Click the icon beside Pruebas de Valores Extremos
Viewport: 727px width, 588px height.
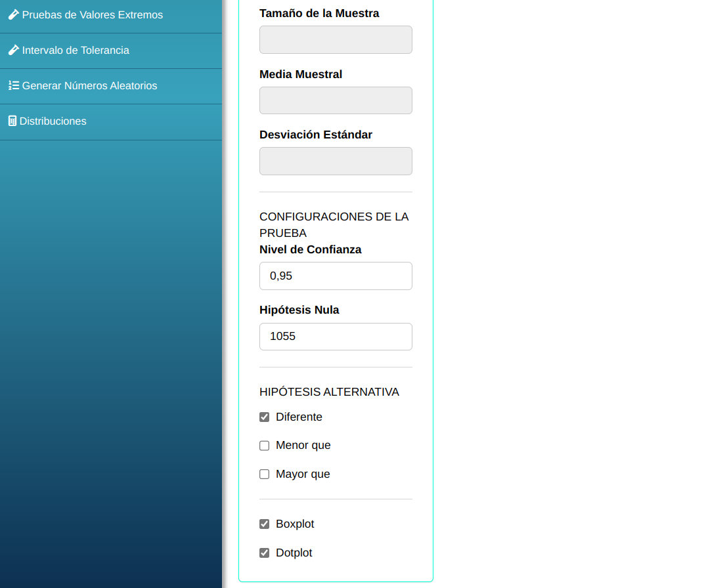tap(13, 14)
